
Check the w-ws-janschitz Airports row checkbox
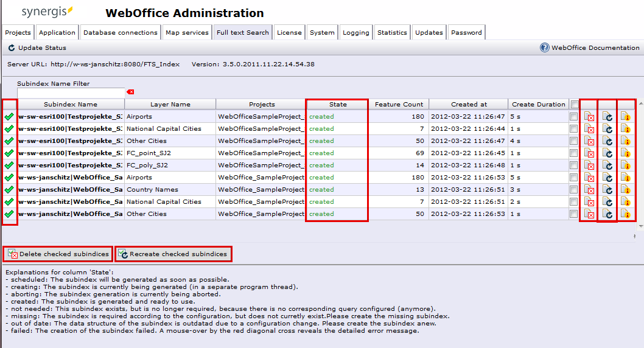pyautogui.click(x=573, y=177)
